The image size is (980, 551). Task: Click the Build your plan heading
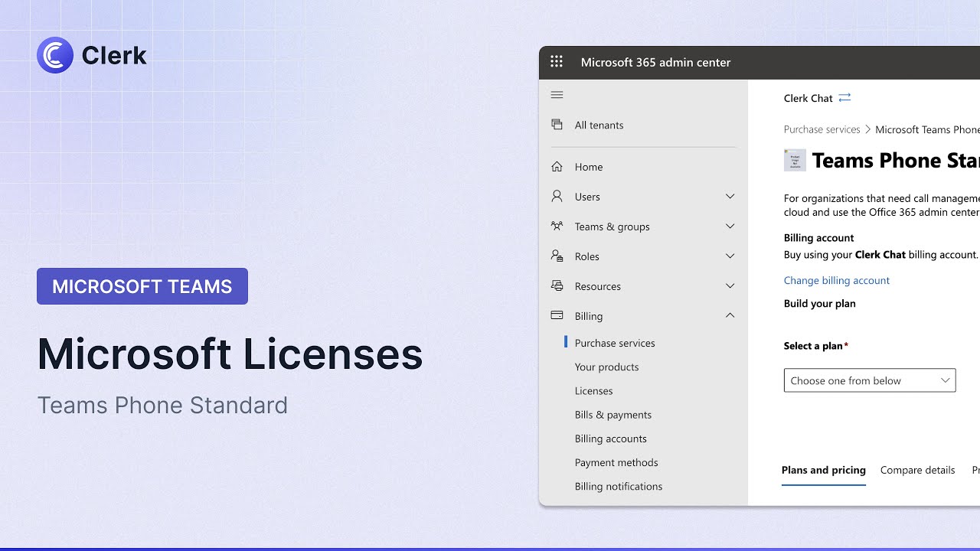click(819, 303)
